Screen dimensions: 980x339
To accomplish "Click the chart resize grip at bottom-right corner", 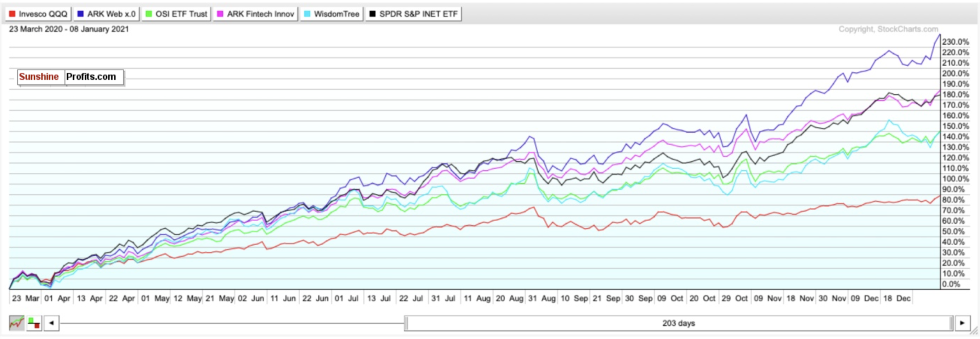I will [974, 332].
